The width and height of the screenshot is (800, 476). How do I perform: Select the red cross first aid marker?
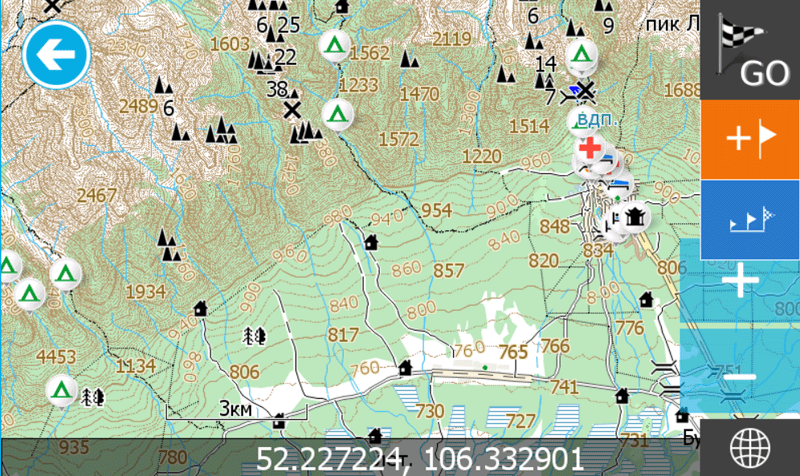[x=590, y=147]
